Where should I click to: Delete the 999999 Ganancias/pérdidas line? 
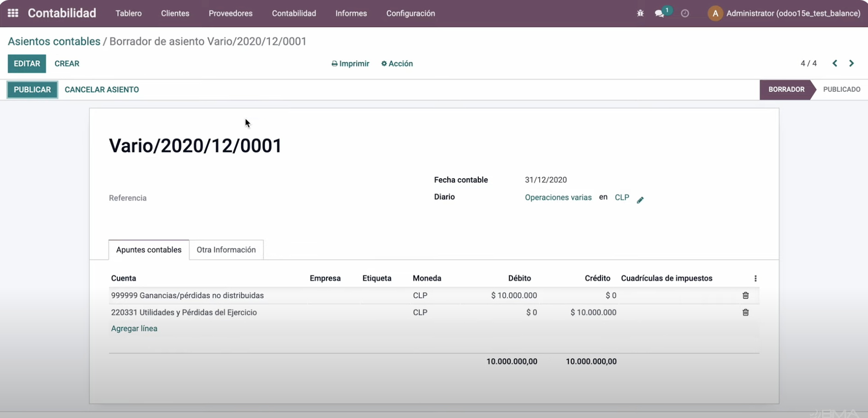745,295
